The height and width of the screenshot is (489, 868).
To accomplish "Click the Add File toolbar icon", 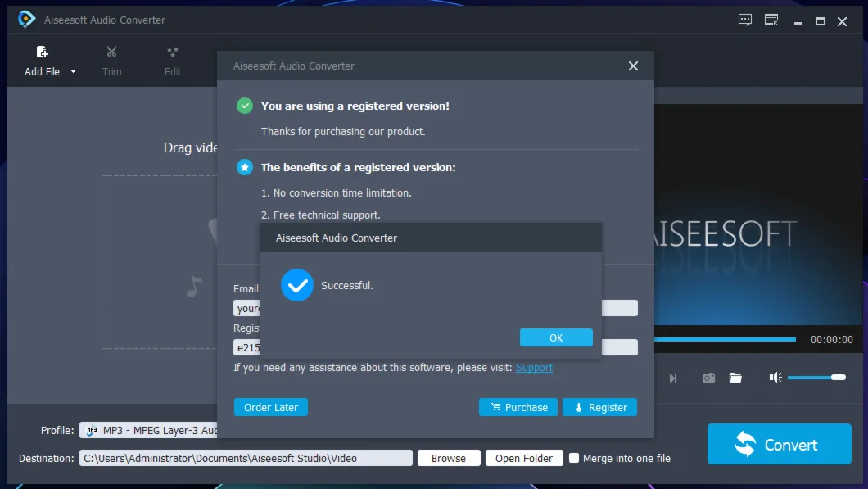I will click(x=42, y=52).
